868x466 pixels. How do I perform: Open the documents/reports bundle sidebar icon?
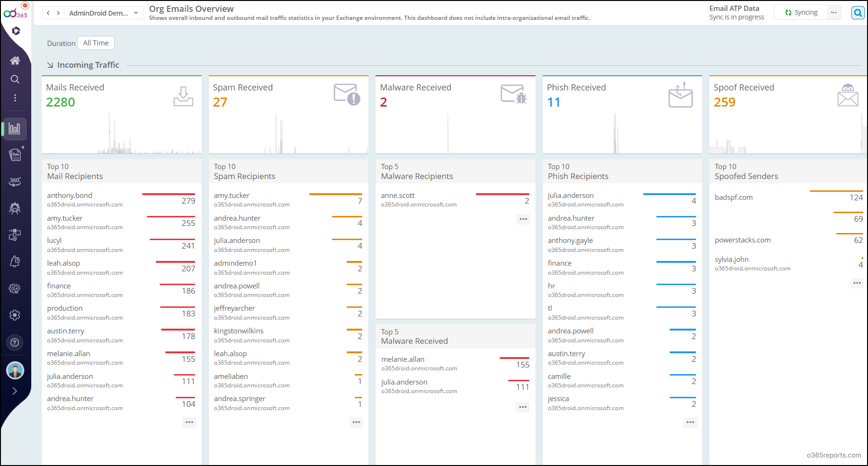coord(15,155)
